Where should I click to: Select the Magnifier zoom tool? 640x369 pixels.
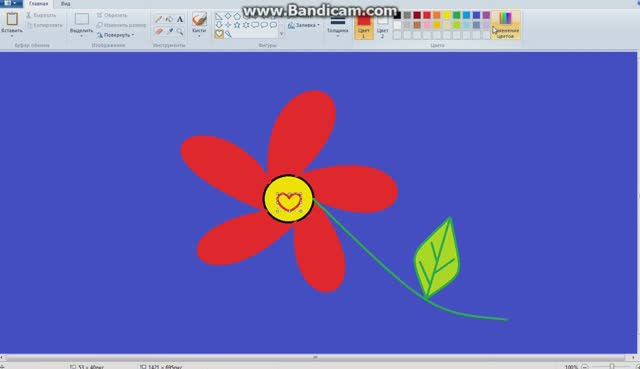tap(180, 31)
